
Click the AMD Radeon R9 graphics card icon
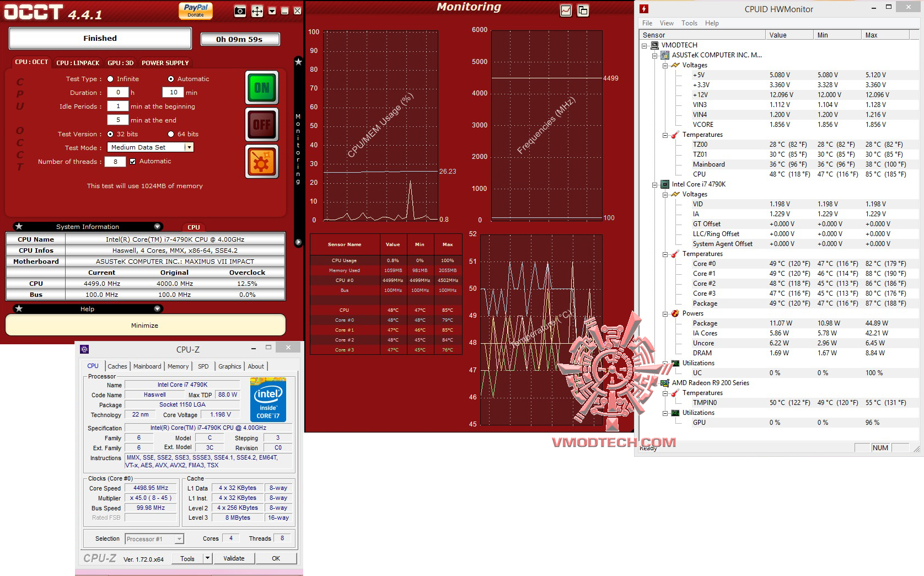click(x=665, y=383)
